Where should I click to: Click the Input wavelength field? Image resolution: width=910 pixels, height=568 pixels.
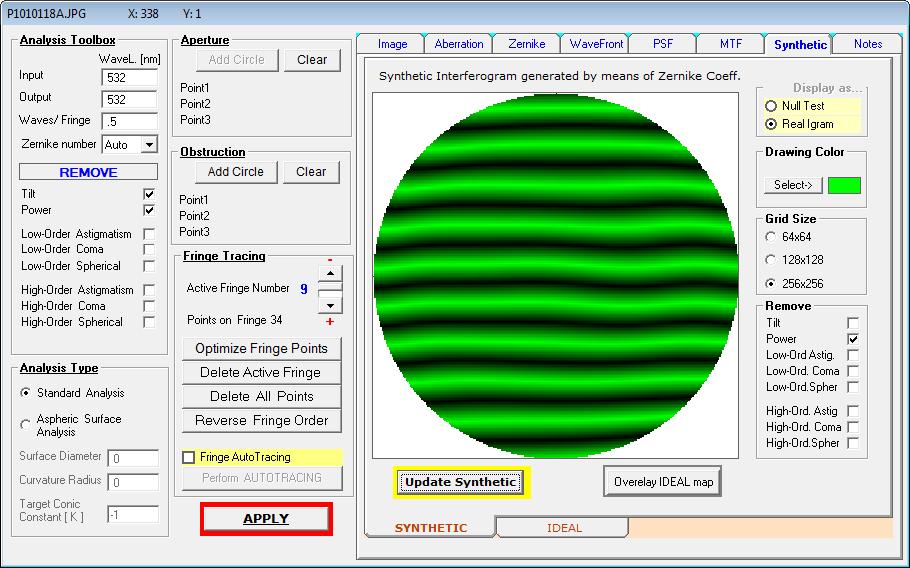tap(129, 77)
